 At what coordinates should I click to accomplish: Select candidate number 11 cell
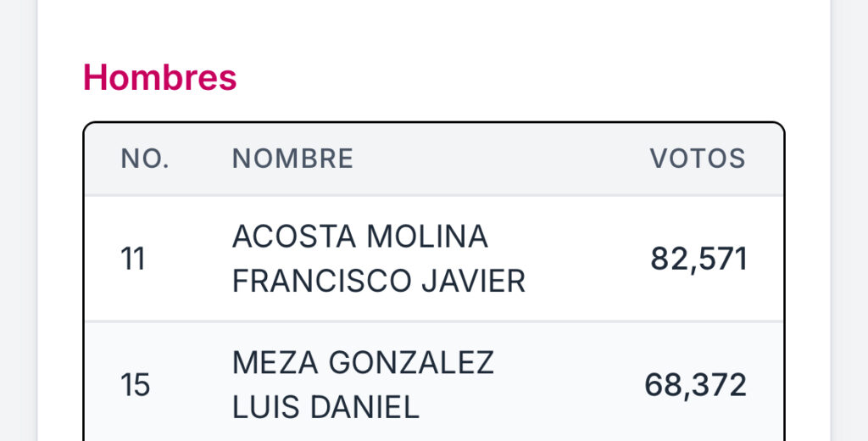[x=133, y=259]
